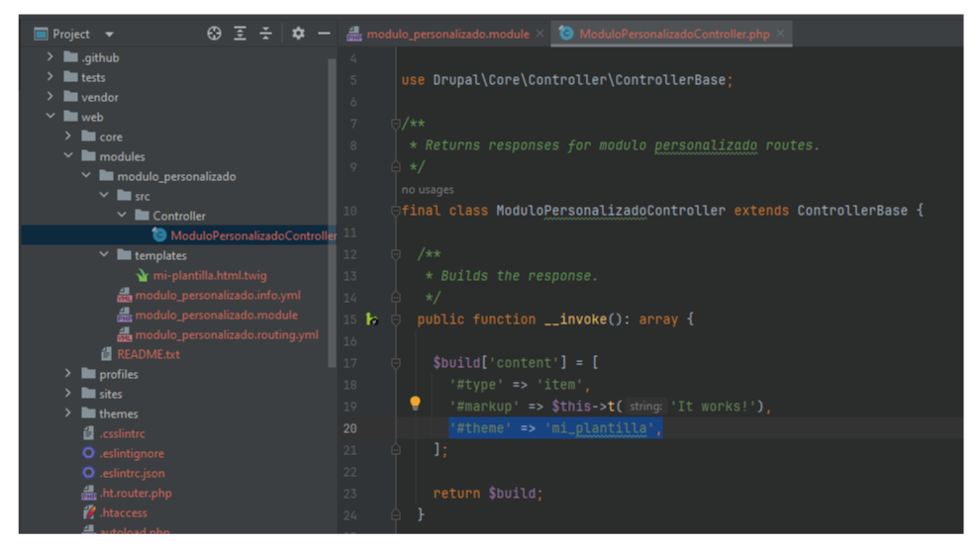This screenshot has width=980, height=547.
Task: Click the Collapse All toolbar icon
Action: click(265, 34)
